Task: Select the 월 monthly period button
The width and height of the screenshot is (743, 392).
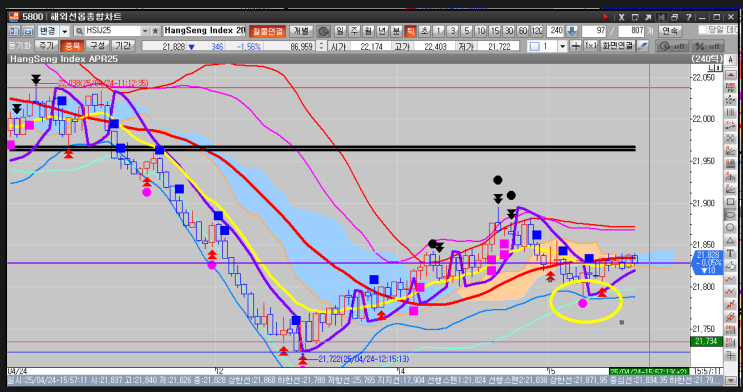Action: pyautogui.click(x=368, y=31)
